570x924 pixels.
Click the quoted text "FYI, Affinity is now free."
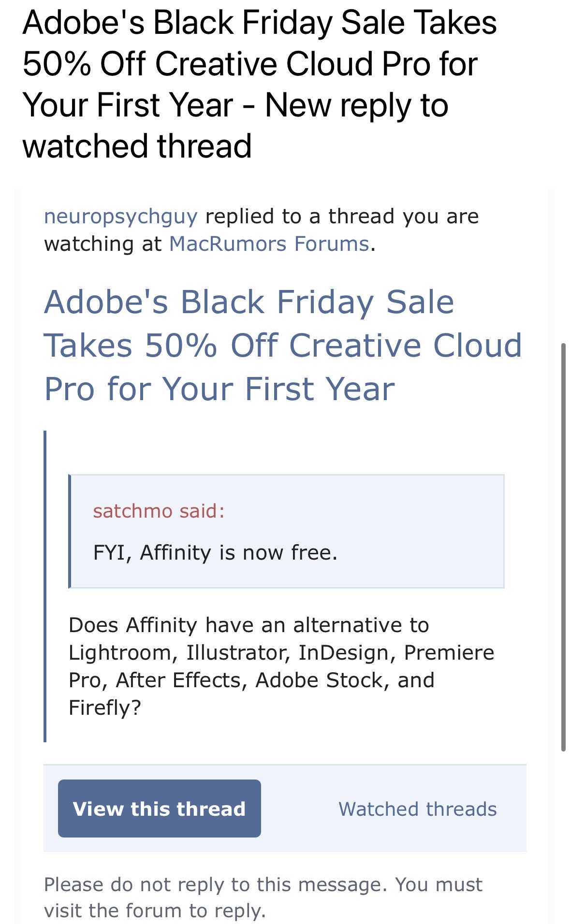[215, 552]
